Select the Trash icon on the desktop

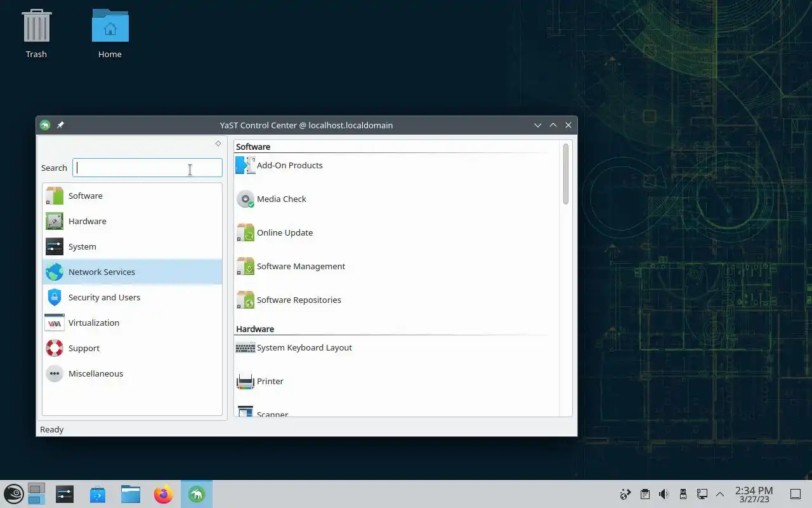tap(36, 34)
